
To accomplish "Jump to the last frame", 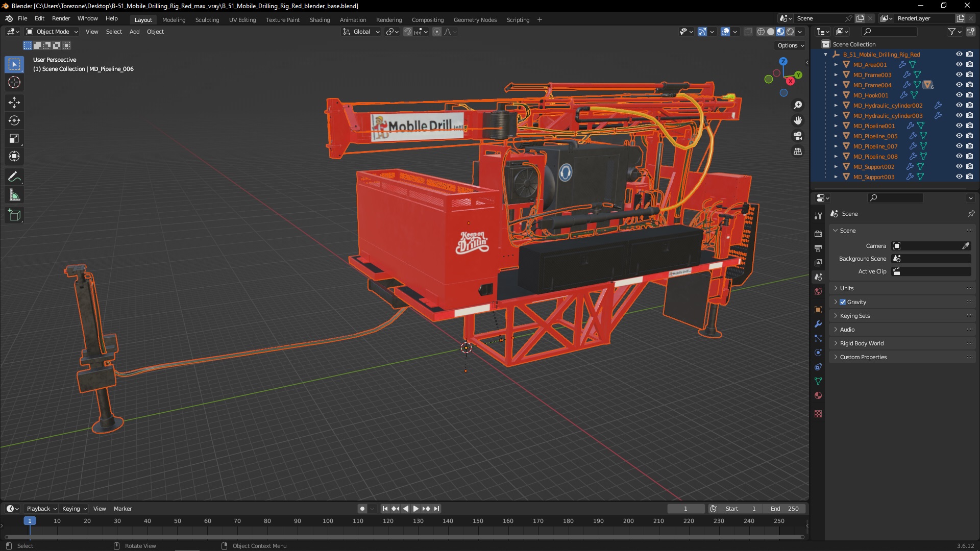I will (x=436, y=509).
